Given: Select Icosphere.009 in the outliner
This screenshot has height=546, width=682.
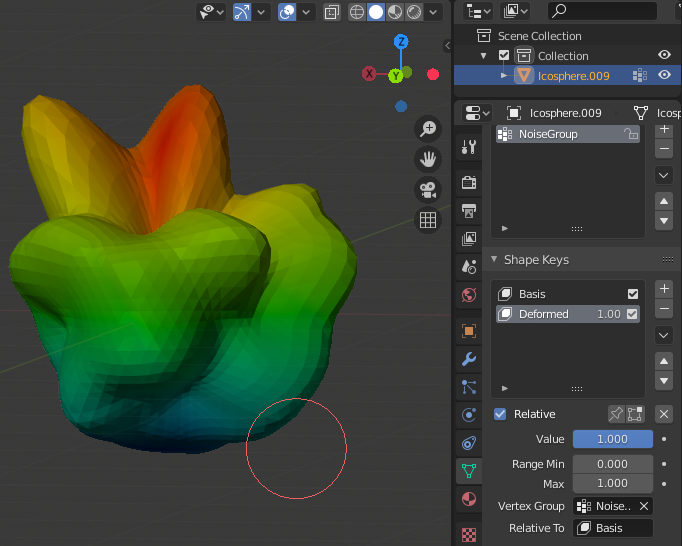Looking at the screenshot, I should click(x=573, y=76).
